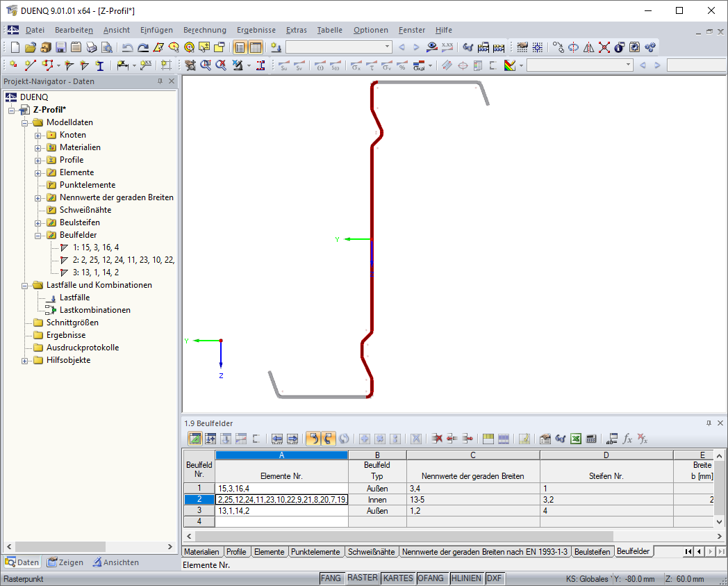Open the folder icon in toolbar
Screen dimensions: 728x586
pyautogui.click(x=30, y=47)
